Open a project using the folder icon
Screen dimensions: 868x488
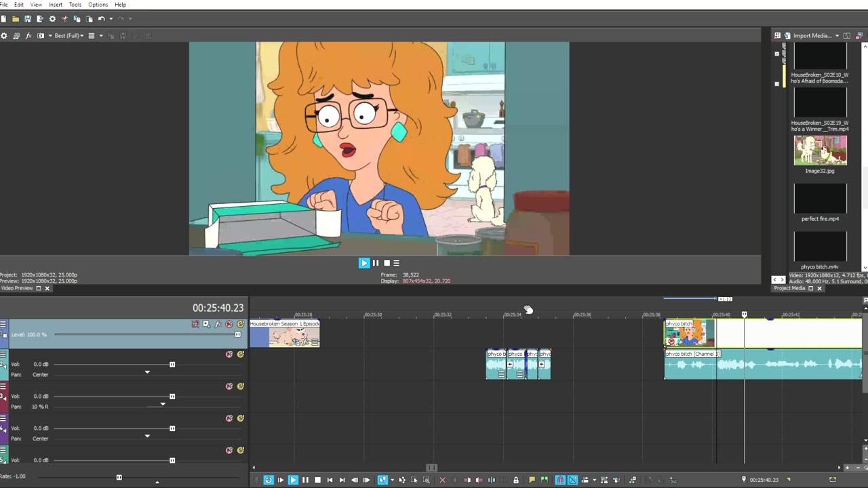click(16, 19)
